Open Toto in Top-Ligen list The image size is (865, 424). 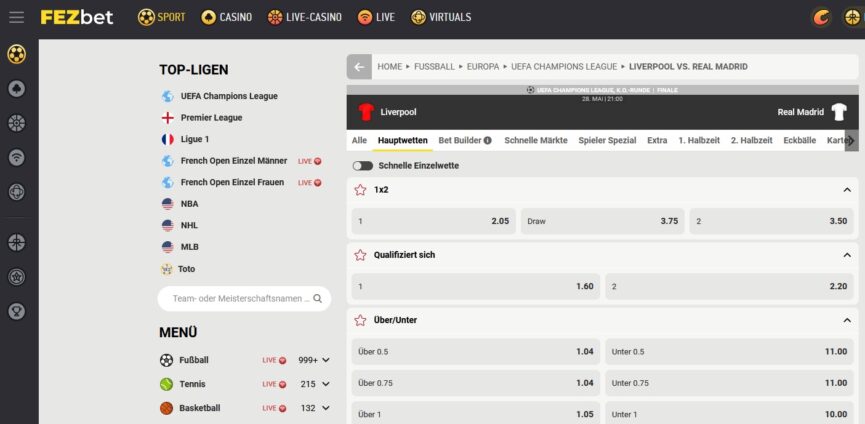tap(186, 269)
